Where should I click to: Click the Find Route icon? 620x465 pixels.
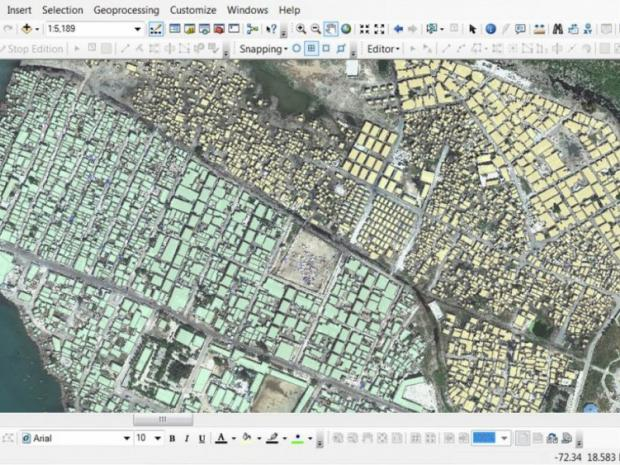(x=573, y=29)
